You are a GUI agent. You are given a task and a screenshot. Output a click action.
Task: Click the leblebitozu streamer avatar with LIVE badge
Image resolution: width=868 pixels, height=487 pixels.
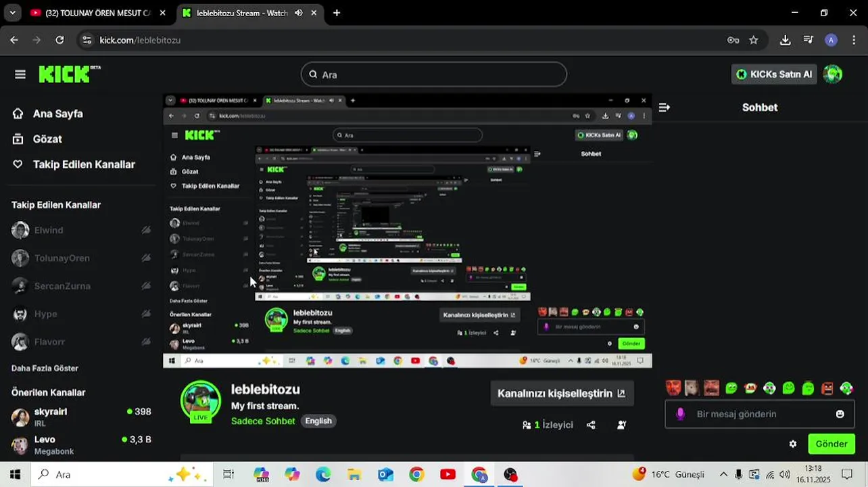[201, 402]
